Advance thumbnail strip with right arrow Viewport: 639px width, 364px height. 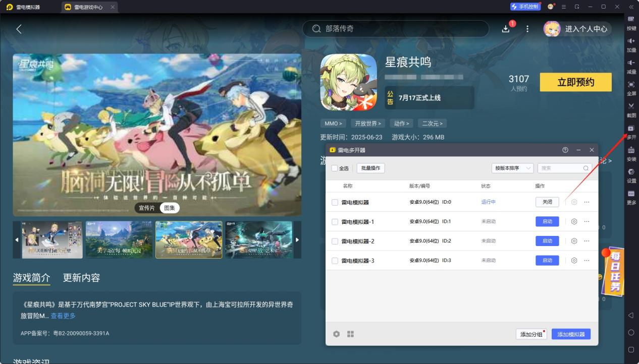(x=297, y=240)
